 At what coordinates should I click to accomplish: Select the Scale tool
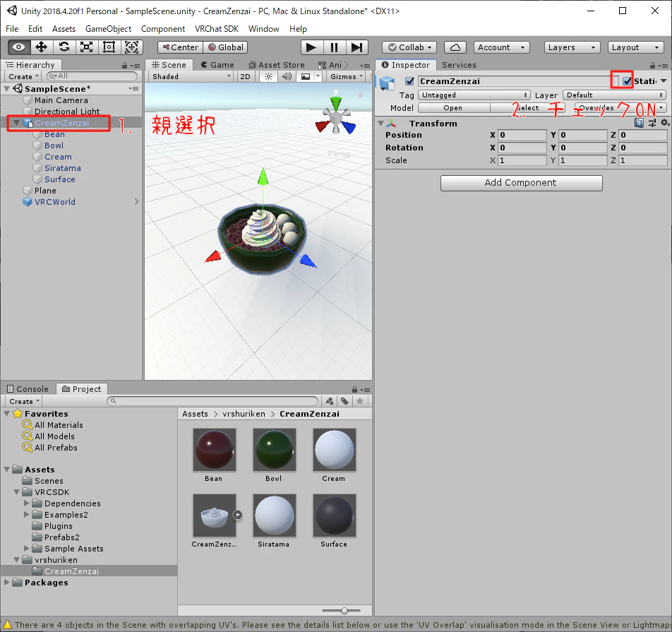(87, 47)
